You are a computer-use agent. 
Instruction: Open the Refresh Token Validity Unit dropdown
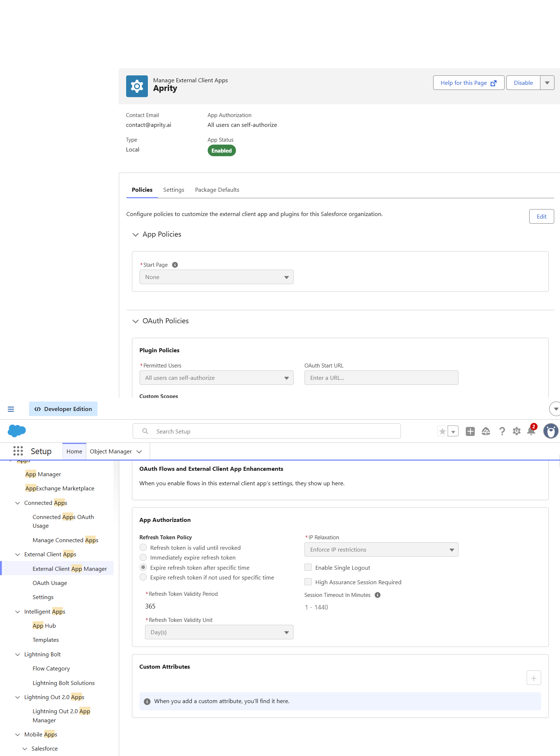(x=219, y=632)
